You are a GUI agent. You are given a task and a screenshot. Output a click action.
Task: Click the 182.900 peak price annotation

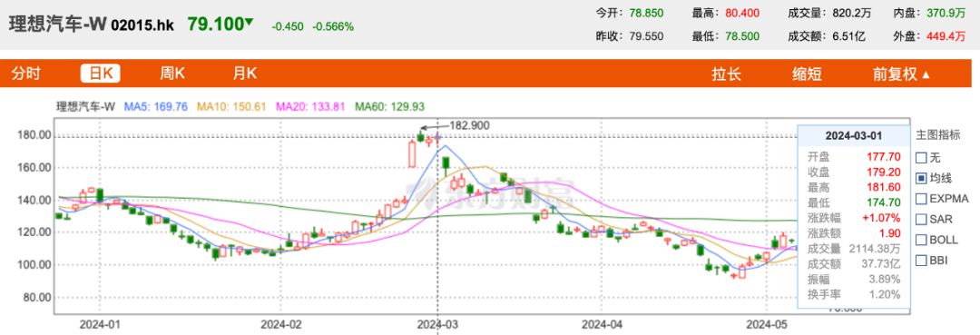470,125
